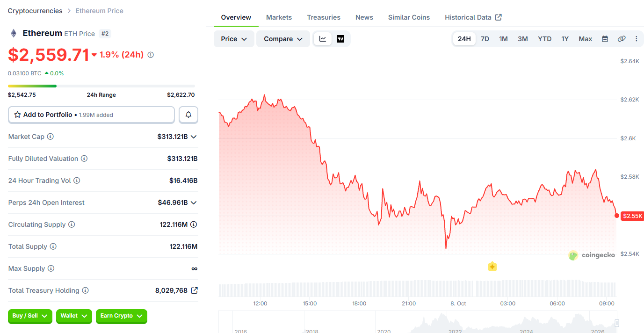Screen dimensions: 644x333
Task: Select the 7D time range
Action: tap(485, 39)
